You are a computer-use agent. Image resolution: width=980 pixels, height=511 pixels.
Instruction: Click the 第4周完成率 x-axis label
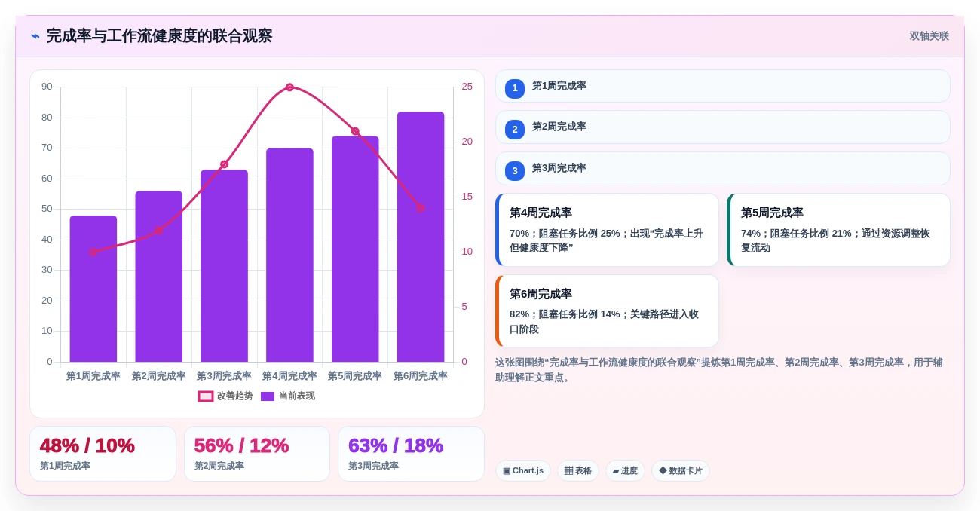(x=289, y=375)
